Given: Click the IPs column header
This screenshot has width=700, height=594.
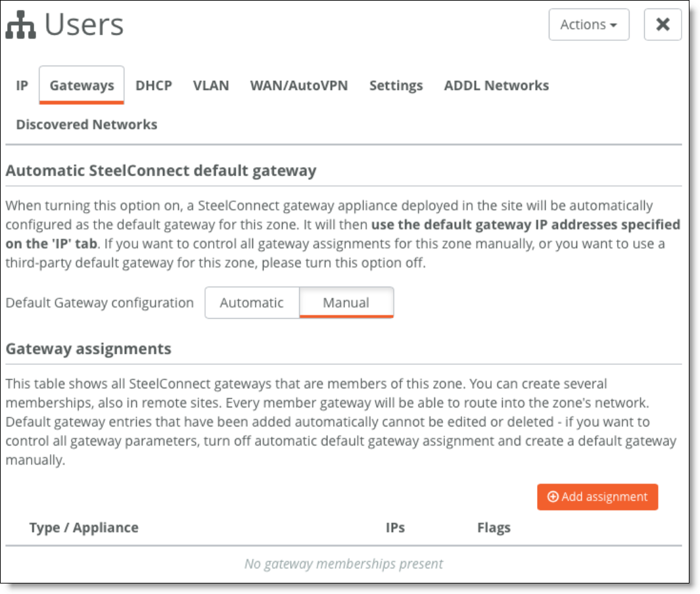Looking at the screenshot, I should [395, 528].
